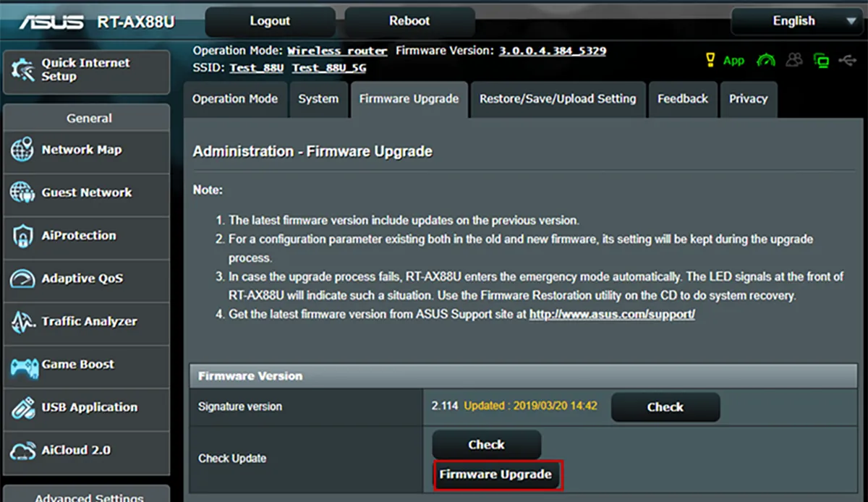Screen dimensions: 868x502
Task: Switch to the System tab
Action: [x=318, y=99]
